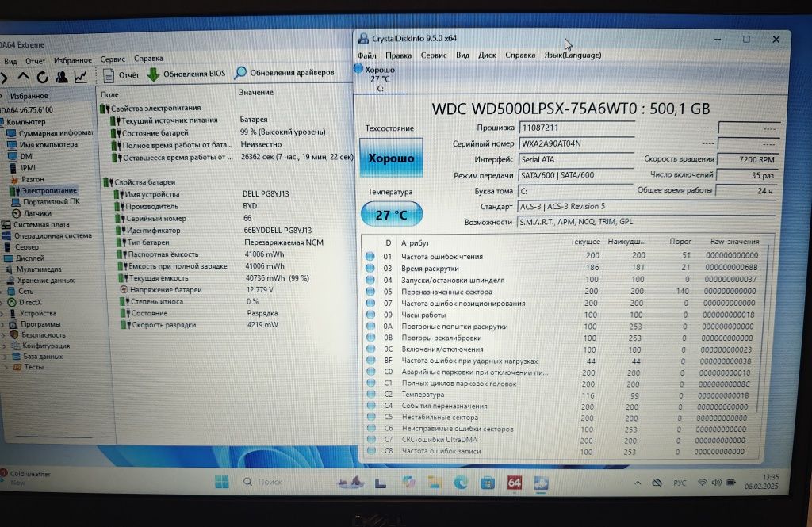Click the AIDA64 up arrow toolbar icon
This screenshot has width=812, height=527.
click(23, 77)
